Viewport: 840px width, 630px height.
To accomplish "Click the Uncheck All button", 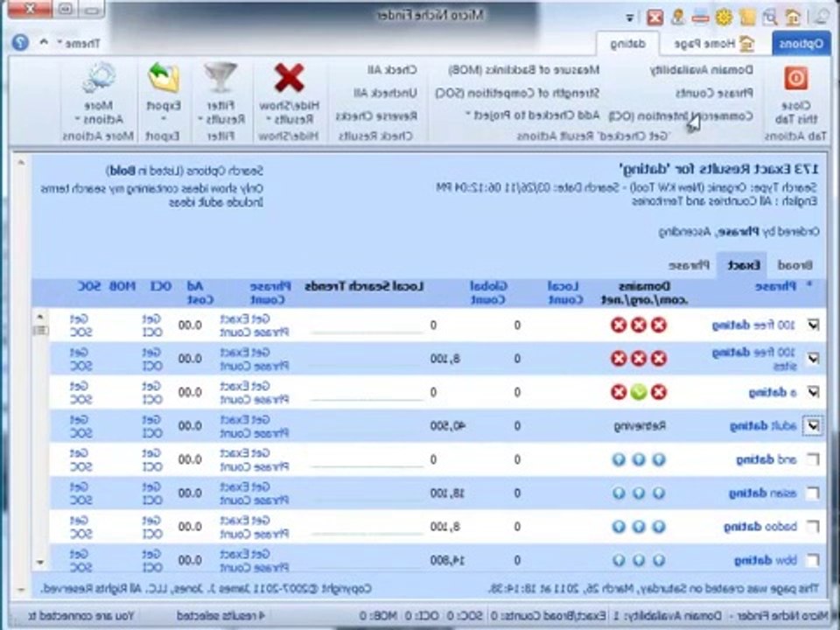I will (385, 93).
